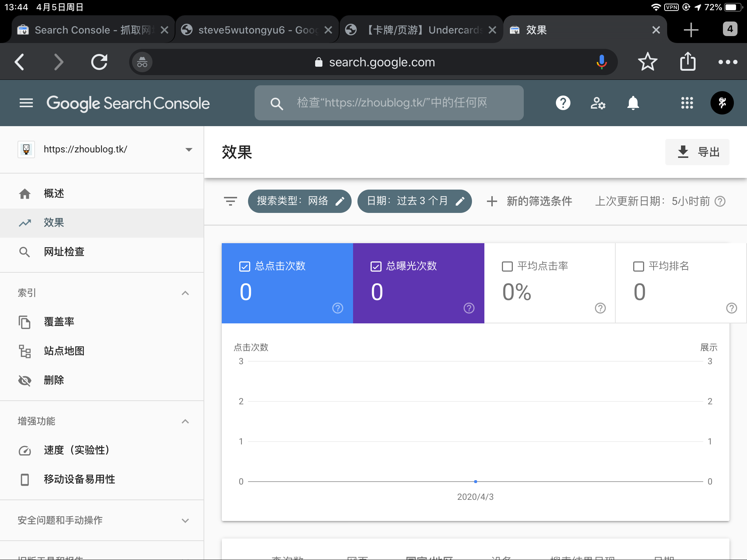Open the notifications bell
This screenshot has height=560, width=747.
[x=633, y=103]
